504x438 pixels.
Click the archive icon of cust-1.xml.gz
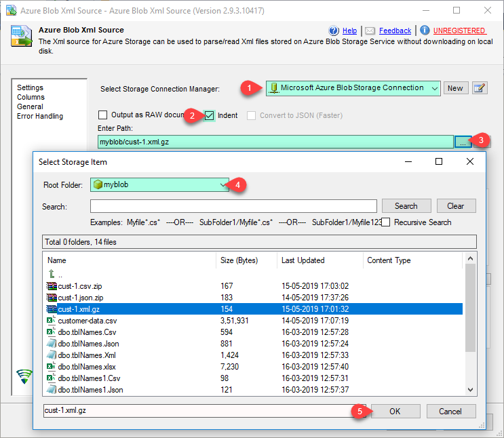click(x=52, y=309)
